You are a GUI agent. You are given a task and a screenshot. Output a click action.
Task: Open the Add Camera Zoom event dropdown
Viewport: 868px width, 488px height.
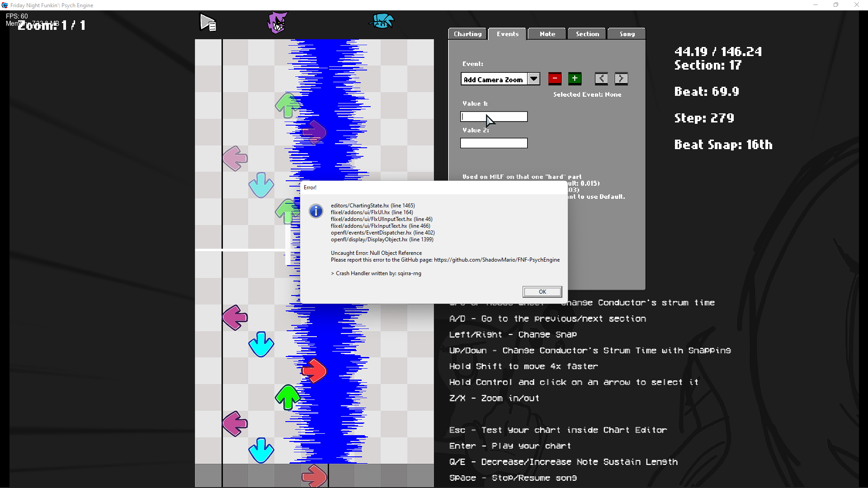coord(494,79)
